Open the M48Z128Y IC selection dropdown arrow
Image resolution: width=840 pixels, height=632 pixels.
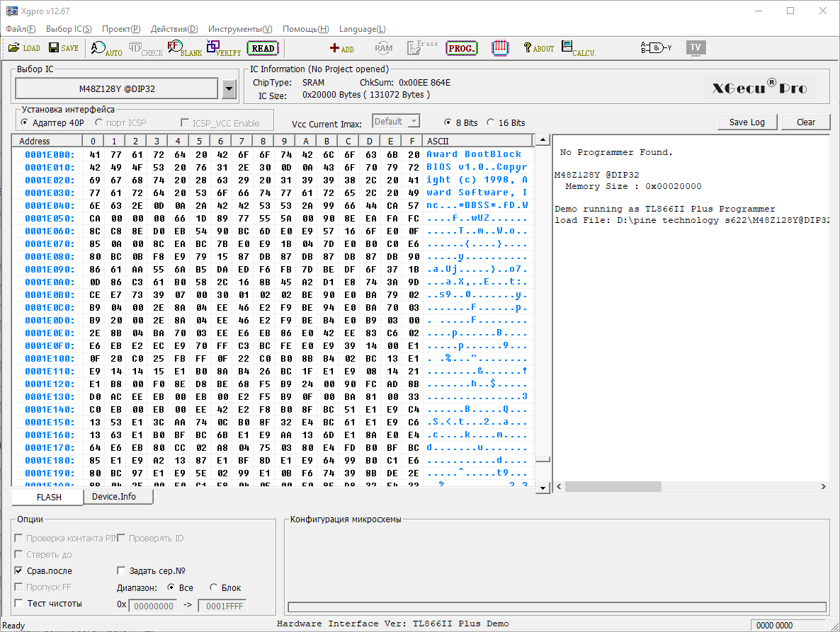[x=229, y=89]
